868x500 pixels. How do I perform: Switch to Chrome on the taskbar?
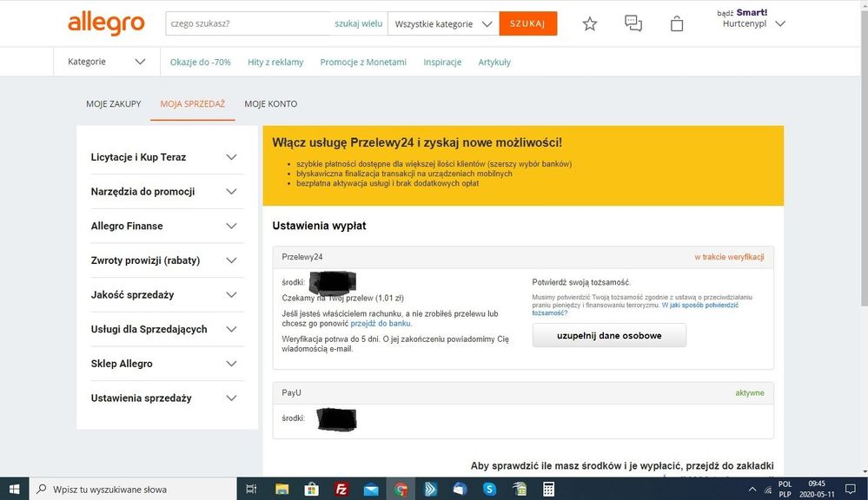pos(401,489)
